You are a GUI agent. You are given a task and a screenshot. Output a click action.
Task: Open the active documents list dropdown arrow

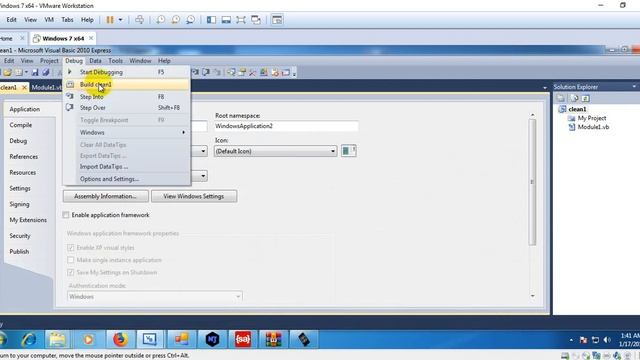(x=545, y=88)
